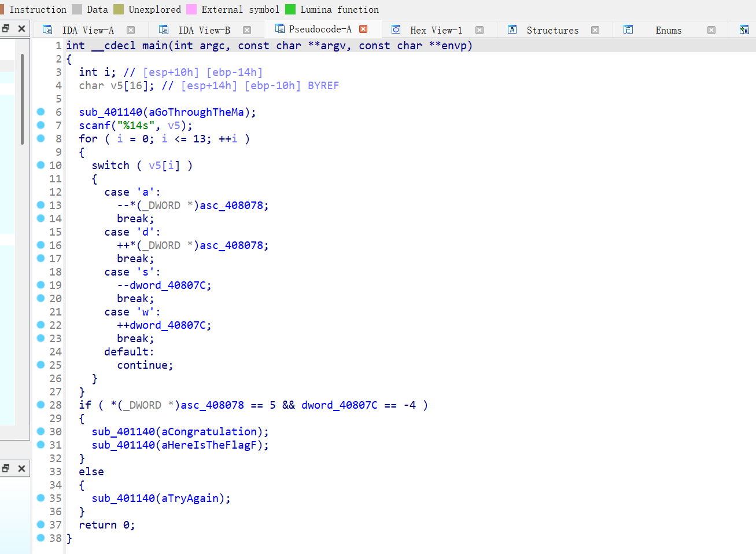
Task: Click the switch keyword on line 10
Action: pyautogui.click(x=110, y=166)
